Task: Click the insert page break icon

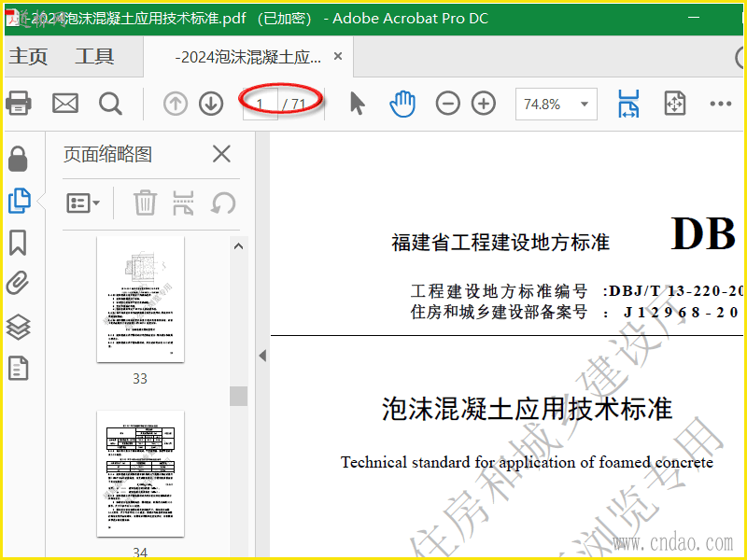Action: point(183,203)
